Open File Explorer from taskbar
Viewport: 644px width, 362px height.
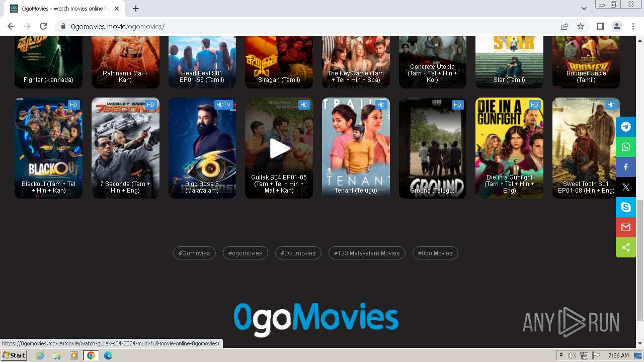click(57, 355)
